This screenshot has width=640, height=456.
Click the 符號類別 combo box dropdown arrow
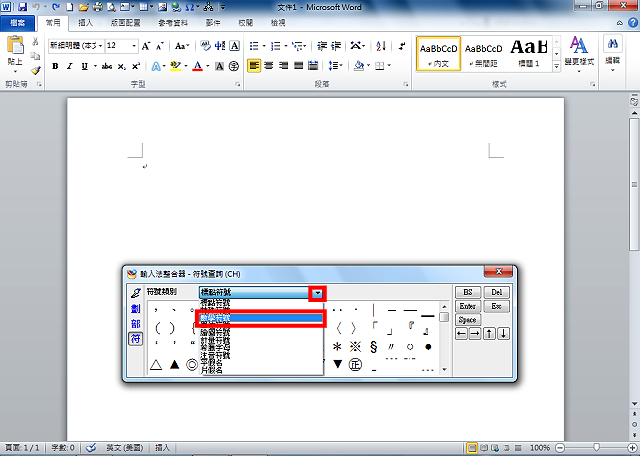pos(318,293)
